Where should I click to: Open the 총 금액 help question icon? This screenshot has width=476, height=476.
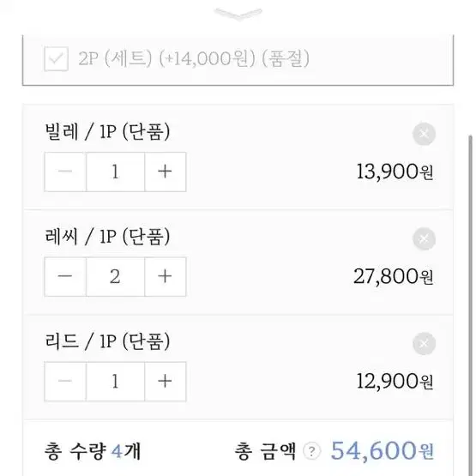(x=311, y=451)
